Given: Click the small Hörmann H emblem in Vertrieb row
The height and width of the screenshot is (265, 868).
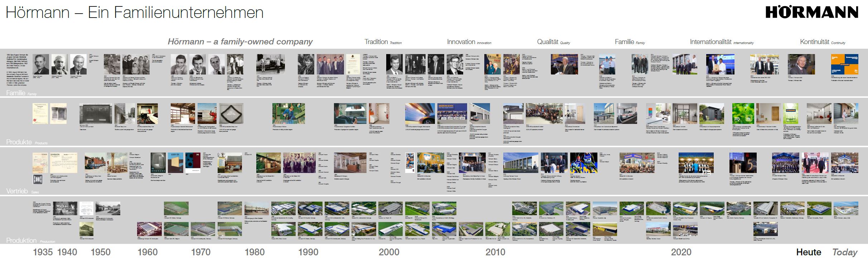Looking at the screenshot, I should (x=38, y=179).
